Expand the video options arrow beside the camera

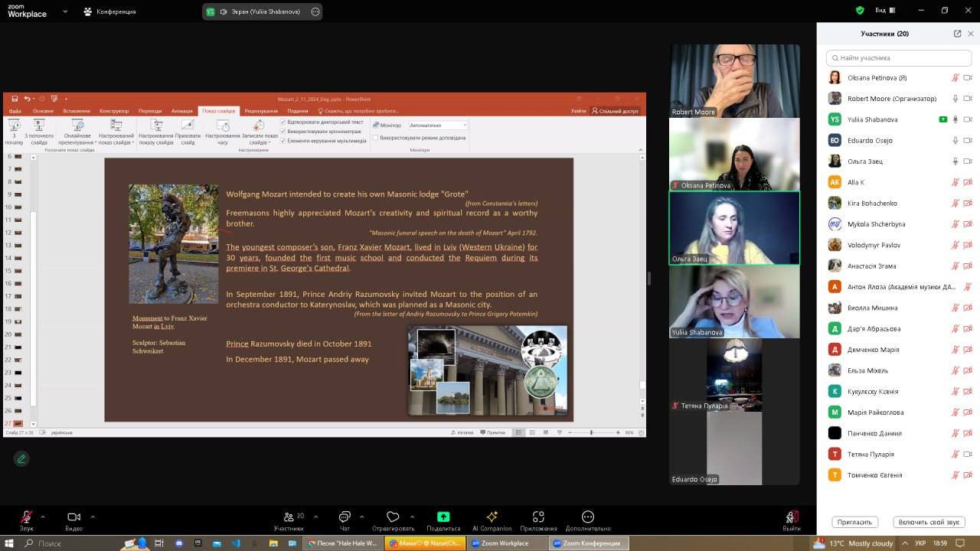coord(93,517)
